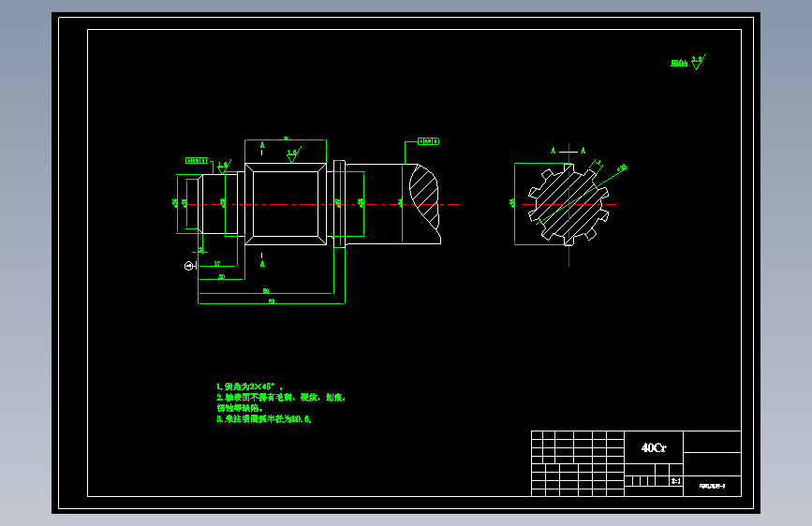Viewport: 812px width, 526px height.
Task: Click the datum circle symbol left of dimension 17
Action: [189, 266]
